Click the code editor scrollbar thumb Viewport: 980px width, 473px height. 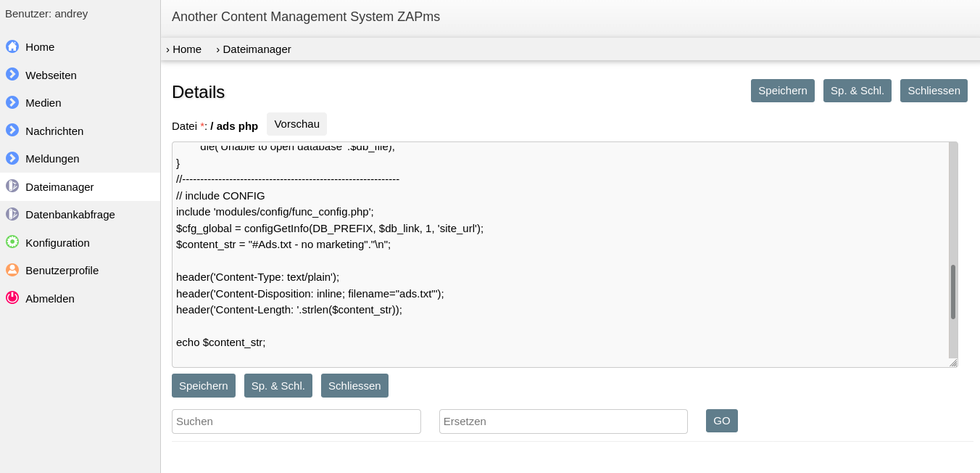953,292
